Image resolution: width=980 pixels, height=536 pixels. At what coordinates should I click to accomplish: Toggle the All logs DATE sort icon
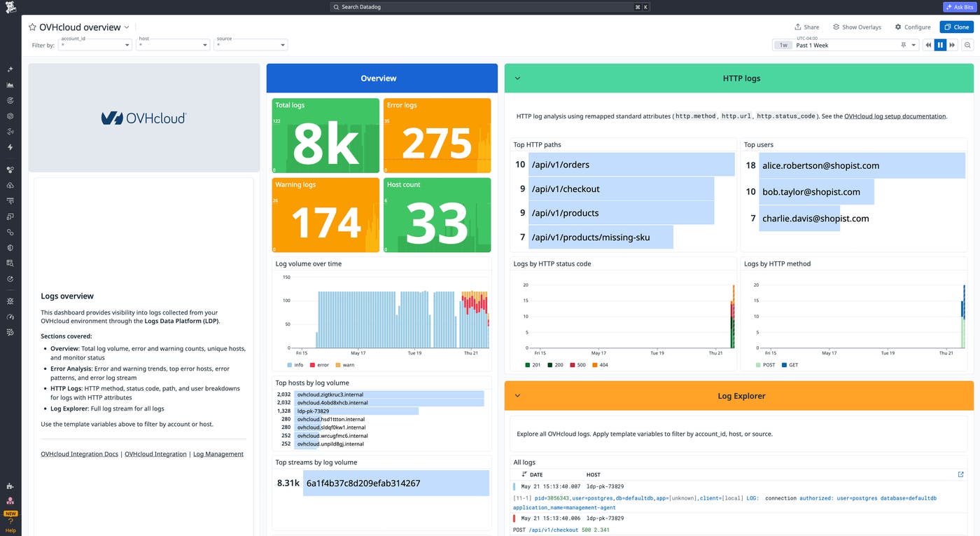point(524,474)
